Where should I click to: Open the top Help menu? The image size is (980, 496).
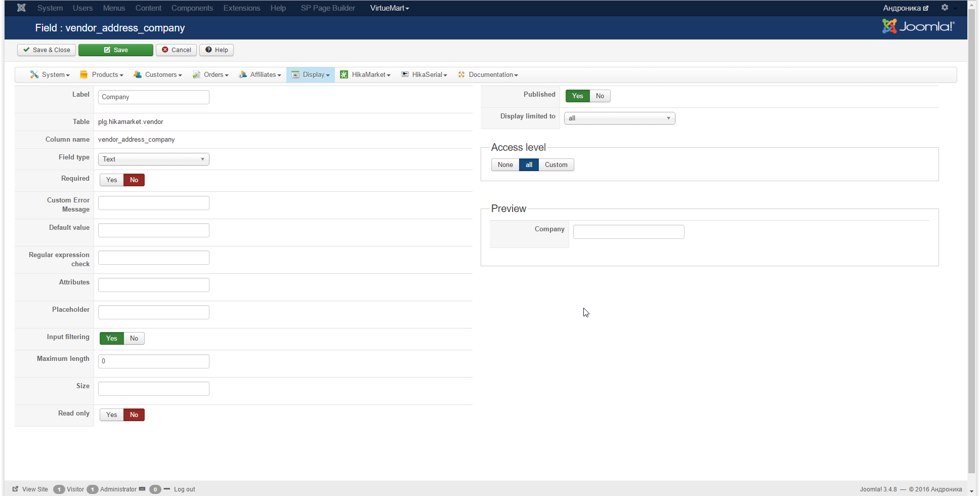pos(278,8)
